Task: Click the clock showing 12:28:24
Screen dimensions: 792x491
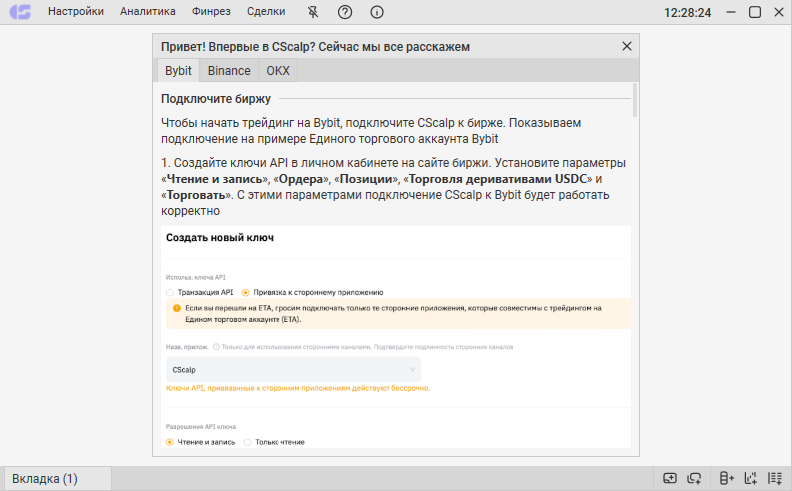Action: tap(687, 13)
